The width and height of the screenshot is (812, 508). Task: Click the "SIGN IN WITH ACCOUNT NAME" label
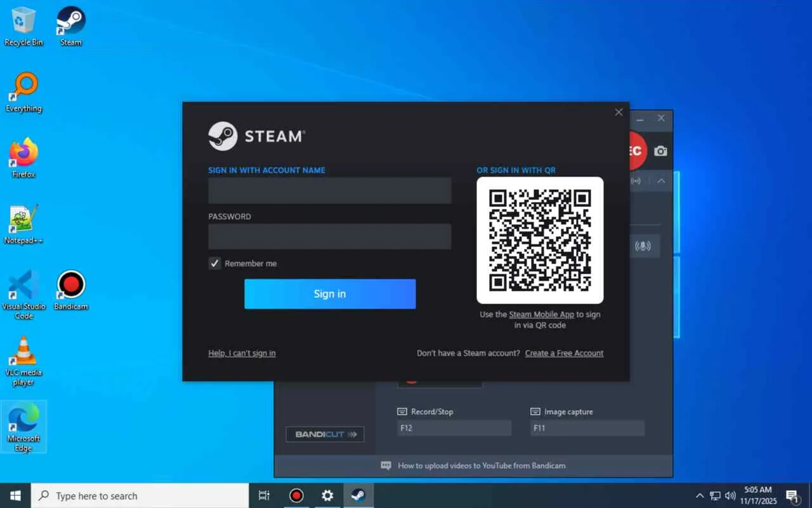click(x=266, y=170)
